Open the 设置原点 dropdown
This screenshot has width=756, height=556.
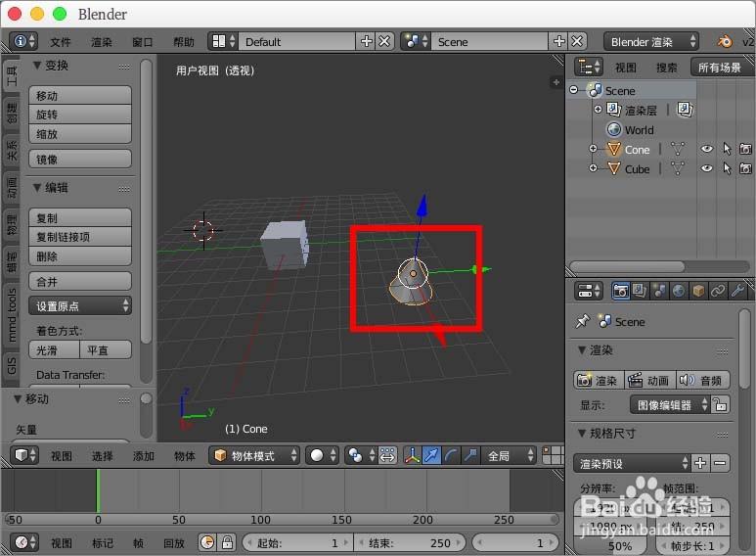click(80, 306)
